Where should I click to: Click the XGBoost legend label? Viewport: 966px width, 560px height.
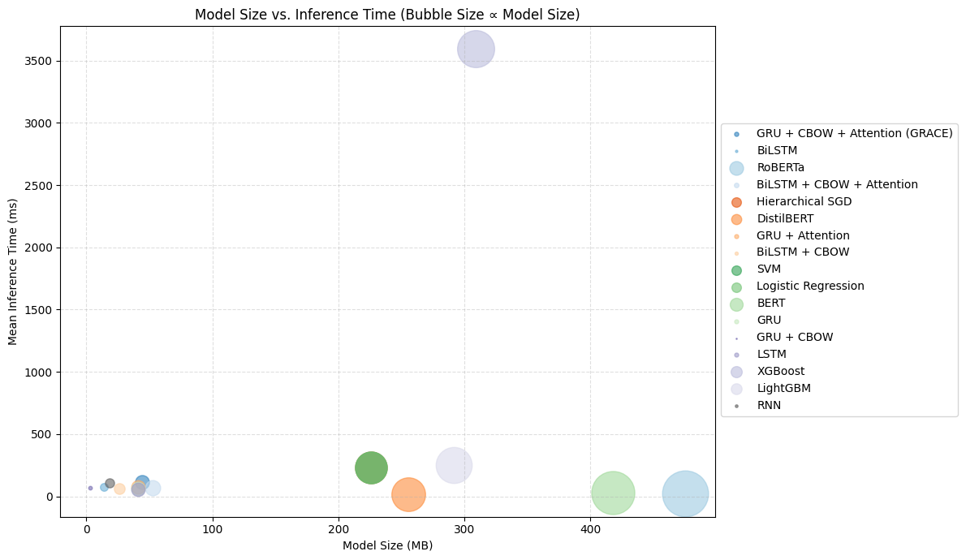point(780,372)
